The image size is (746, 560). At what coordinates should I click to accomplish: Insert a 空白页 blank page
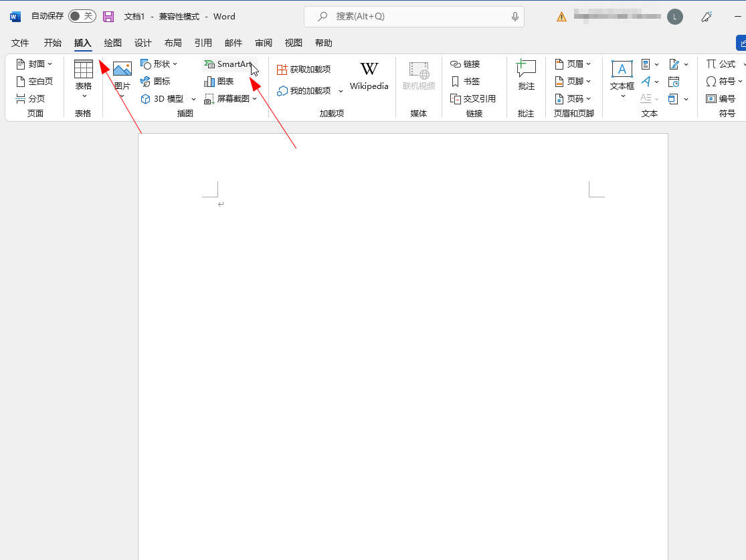click(34, 82)
